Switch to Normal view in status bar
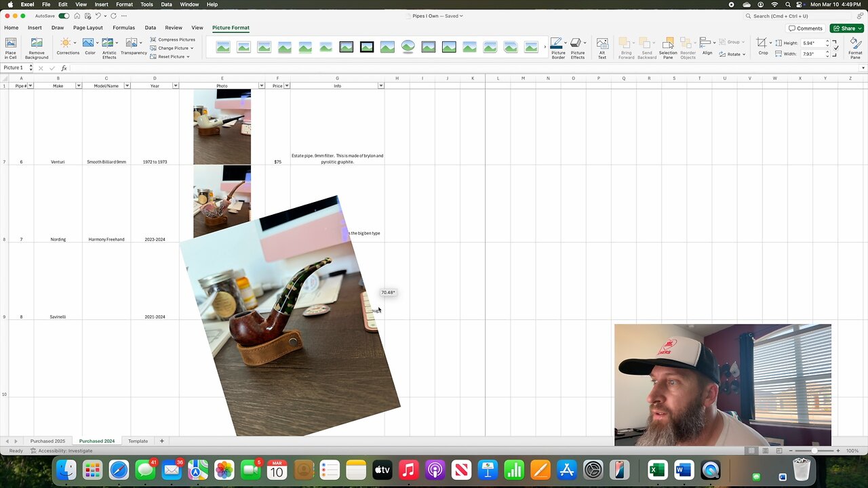 pyautogui.click(x=751, y=451)
